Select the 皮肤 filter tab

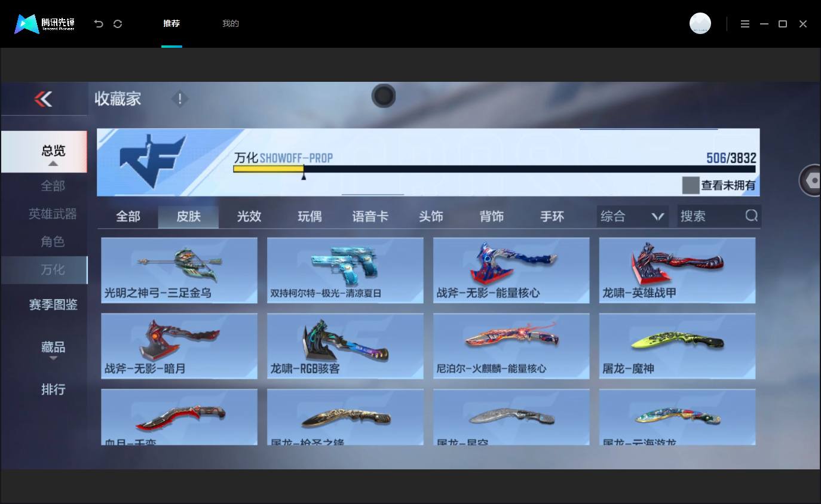tap(188, 216)
